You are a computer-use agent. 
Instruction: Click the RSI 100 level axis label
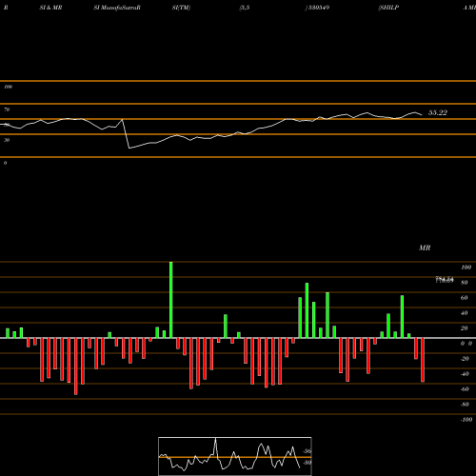tap(9, 87)
